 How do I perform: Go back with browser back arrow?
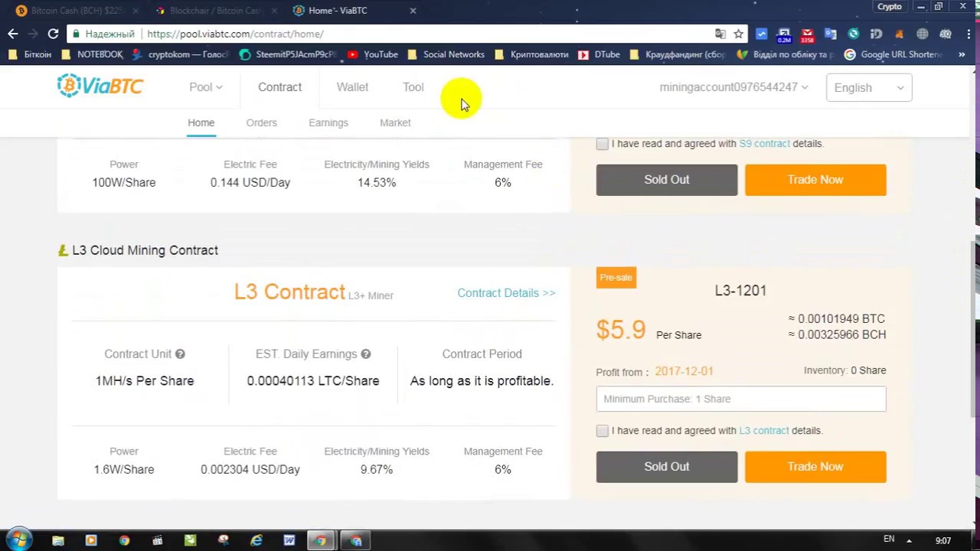click(x=12, y=34)
